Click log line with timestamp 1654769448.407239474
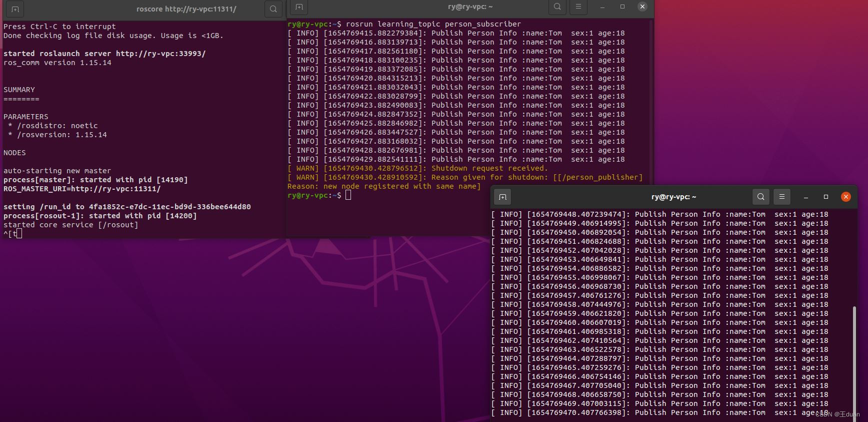Image resolution: width=868 pixels, height=422 pixels. 659,214
